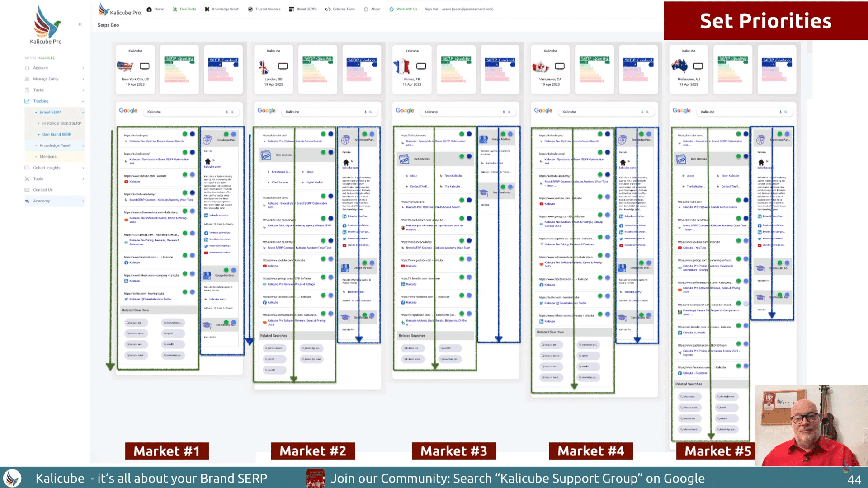Viewport: 868px width, 488px height.
Task: Toggle blue dot on London Rich Sitelinks row
Action: [x=331, y=152]
